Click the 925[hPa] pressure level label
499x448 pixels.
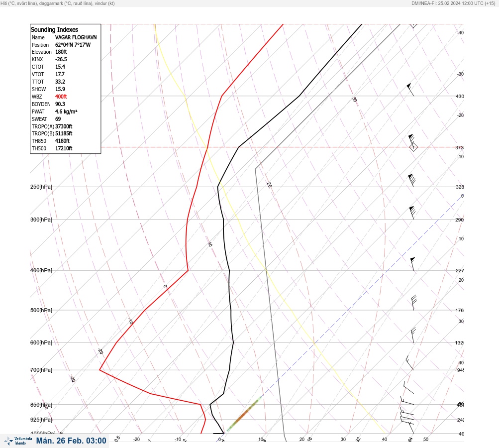click(x=41, y=420)
